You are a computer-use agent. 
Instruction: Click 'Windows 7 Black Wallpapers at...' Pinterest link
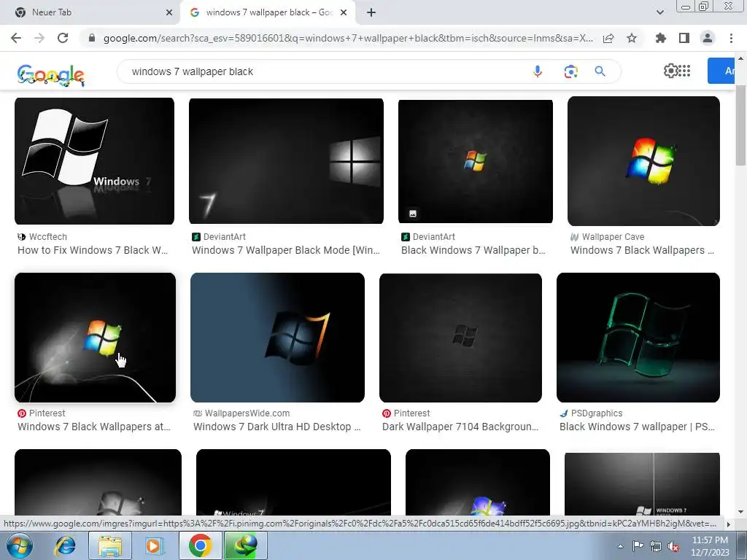94,427
